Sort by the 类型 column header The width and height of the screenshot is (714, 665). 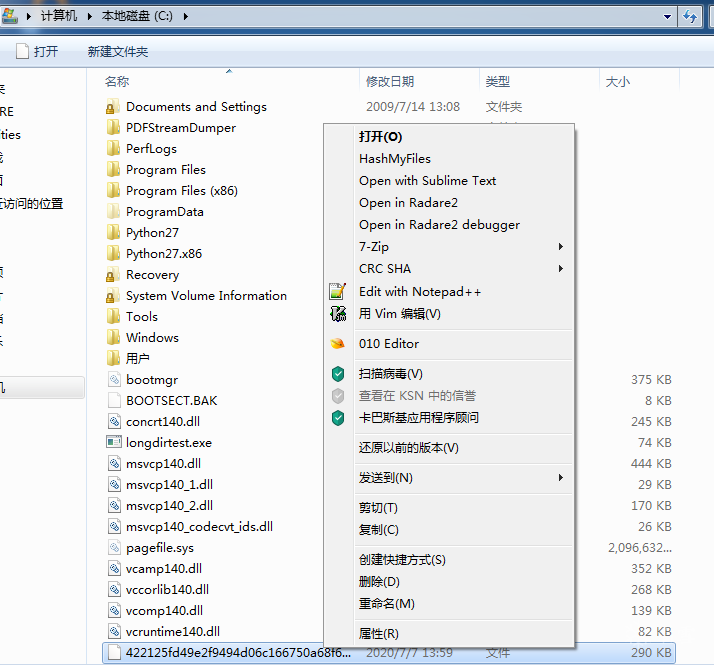(497, 82)
